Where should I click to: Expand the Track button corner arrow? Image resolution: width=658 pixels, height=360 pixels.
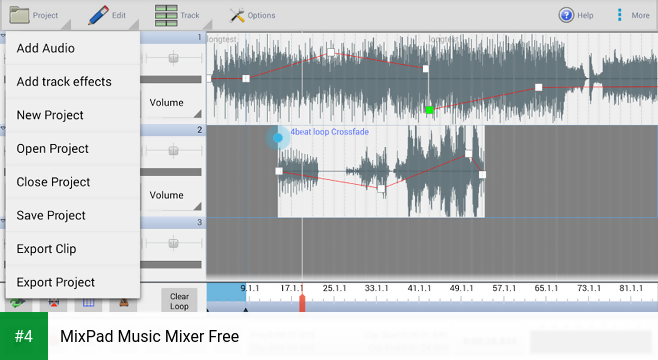207,25
